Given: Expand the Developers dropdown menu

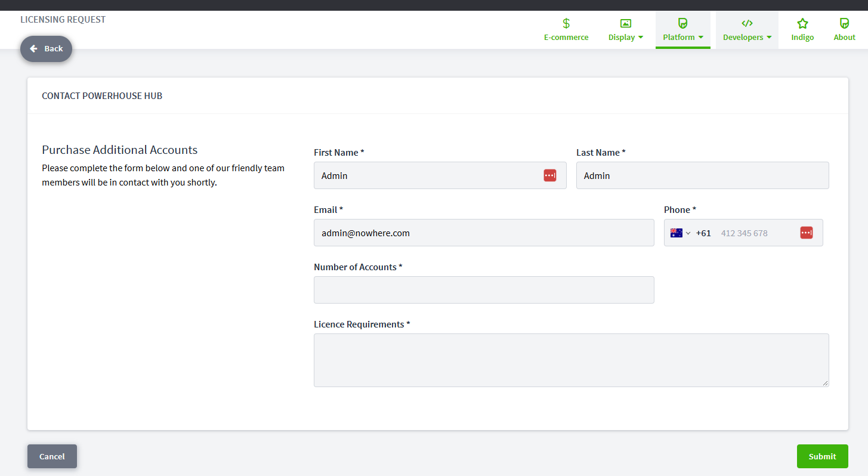Looking at the screenshot, I should click(747, 30).
